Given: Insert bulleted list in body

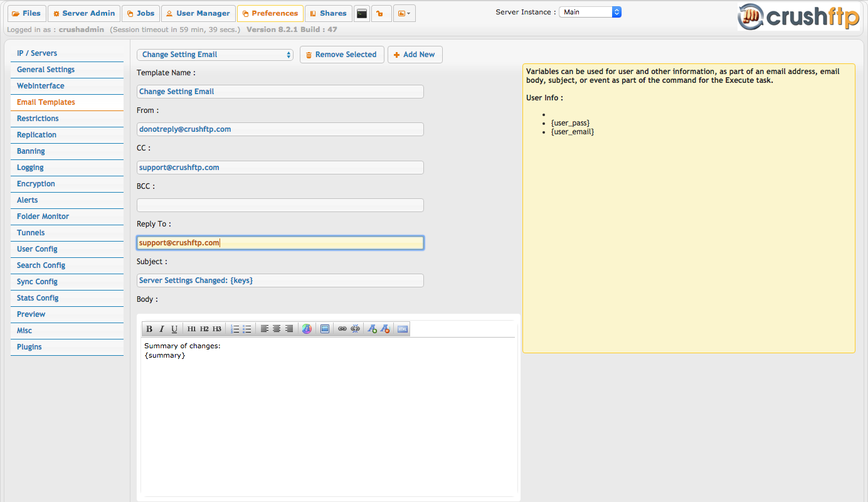Looking at the screenshot, I should (247, 329).
